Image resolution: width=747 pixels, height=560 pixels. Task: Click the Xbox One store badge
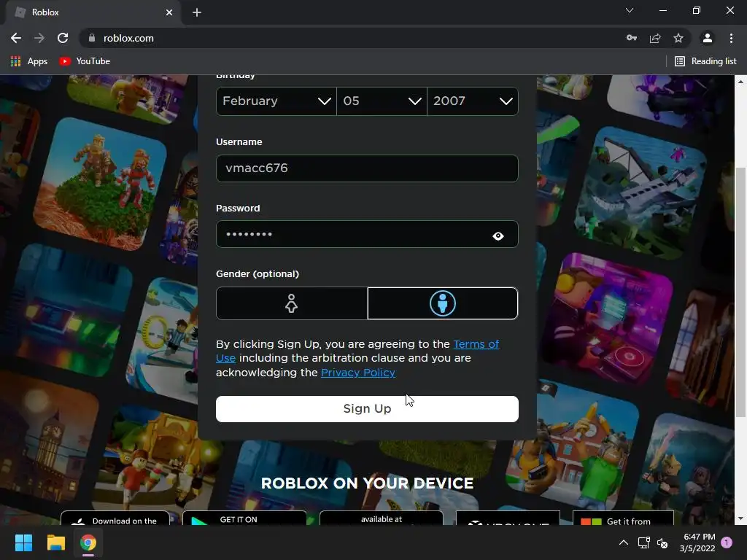(508, 518)
